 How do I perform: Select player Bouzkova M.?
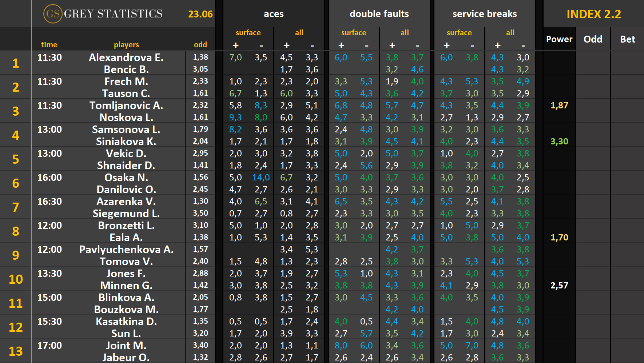pos(126,310)
